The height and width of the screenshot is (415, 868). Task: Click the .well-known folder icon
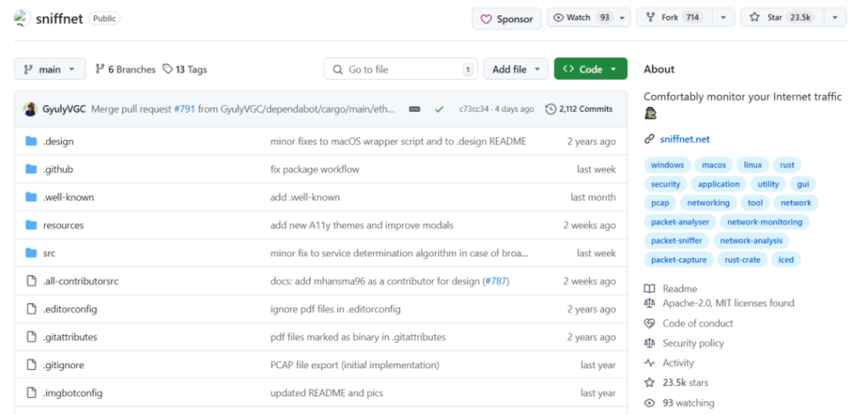point(31,197)
